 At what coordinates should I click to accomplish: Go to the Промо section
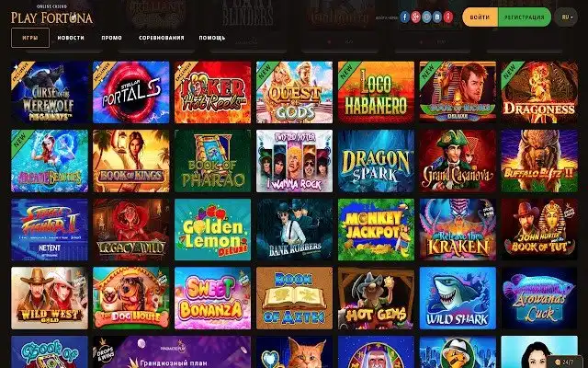(x=111, y=38)
